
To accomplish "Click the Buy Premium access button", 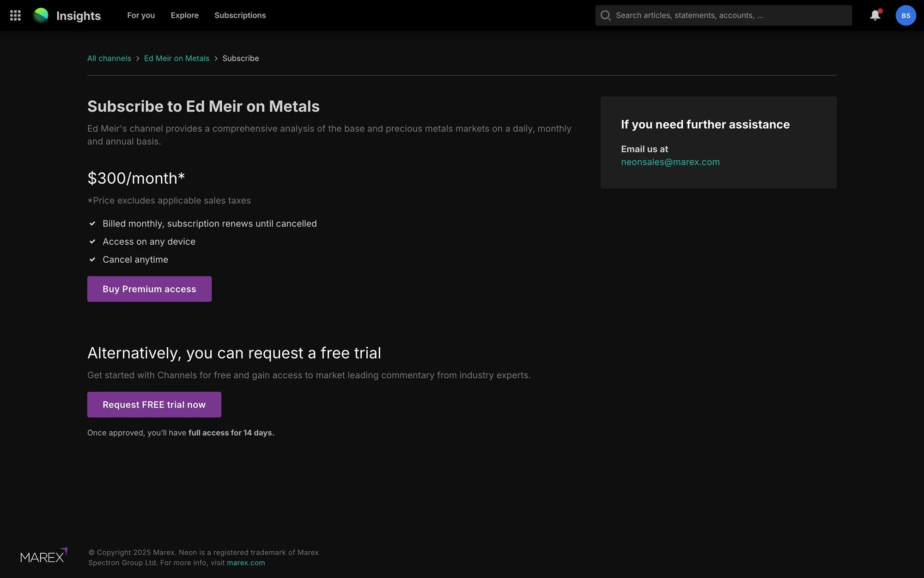I will pos(149,289).
